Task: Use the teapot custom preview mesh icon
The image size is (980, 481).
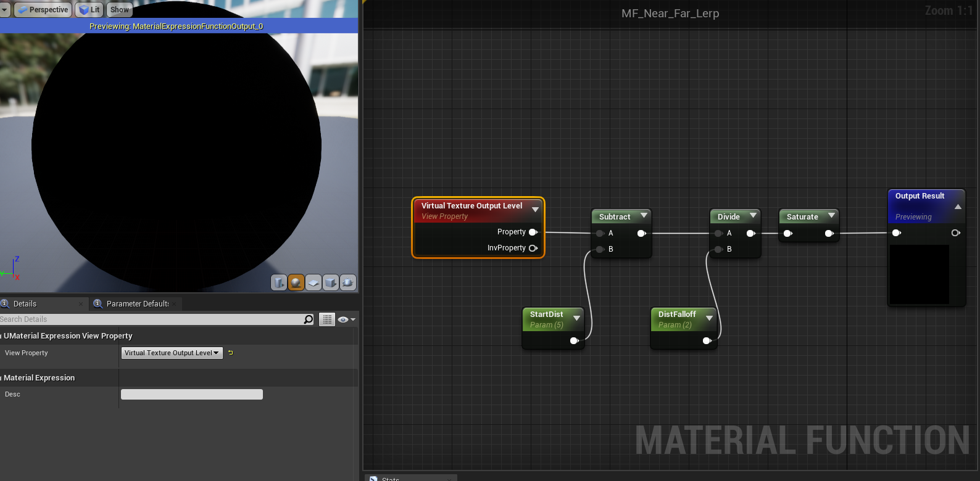Action: pos(348,282)
